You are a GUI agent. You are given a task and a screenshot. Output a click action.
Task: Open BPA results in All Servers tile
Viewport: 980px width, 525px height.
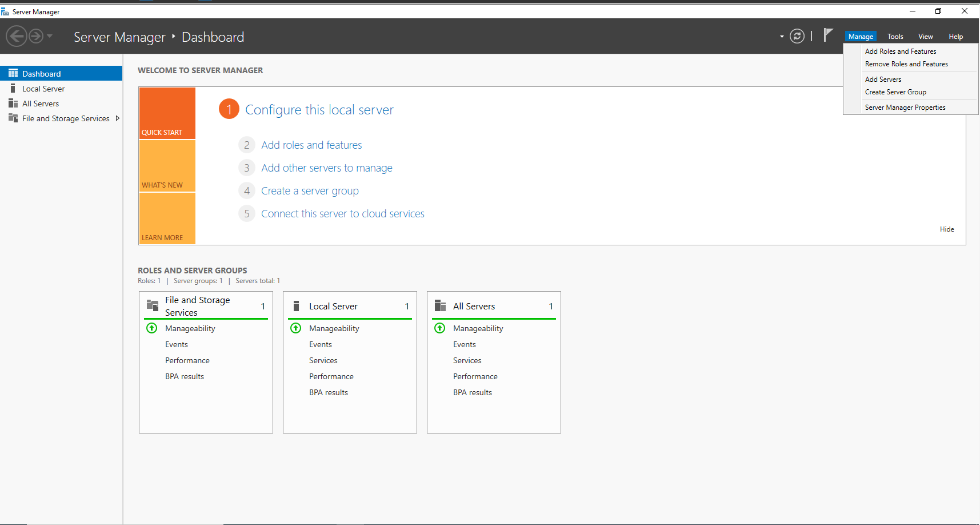473,393
